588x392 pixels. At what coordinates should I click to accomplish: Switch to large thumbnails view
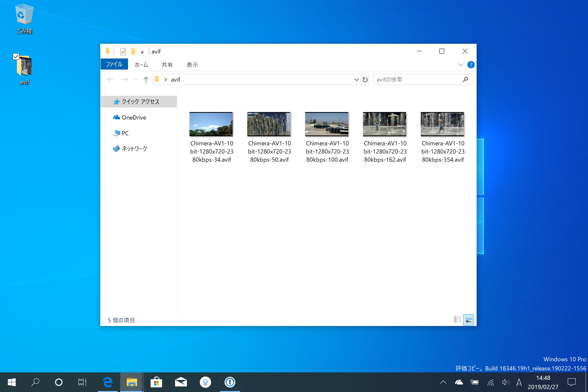tap(469, 320)
